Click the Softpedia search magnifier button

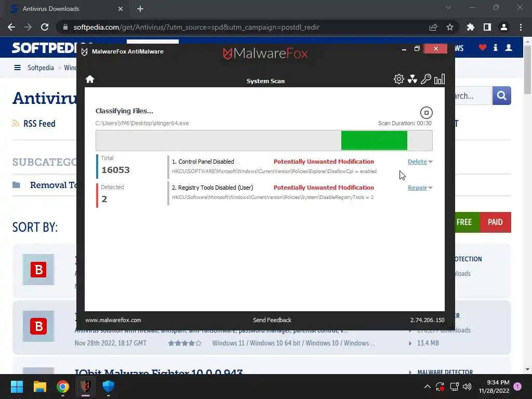(501, 96)
